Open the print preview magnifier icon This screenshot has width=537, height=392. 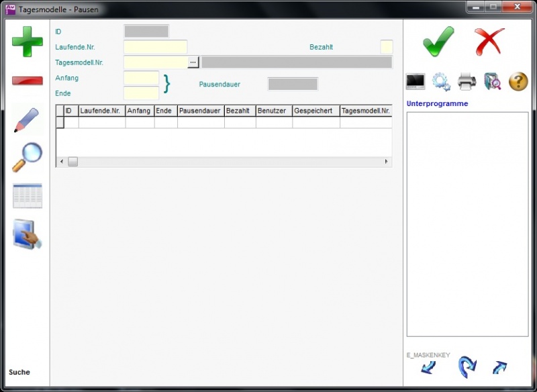point(493,82)
